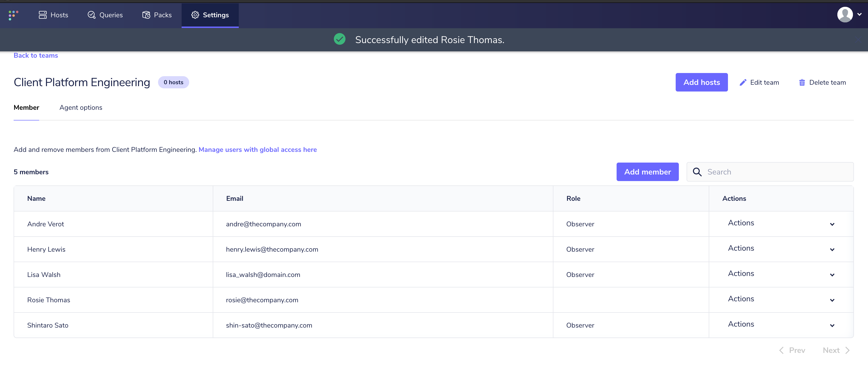The height and width of the screenshot is (367, 868).
Task: Click the Edit team label
Action: click(x=764, y=83)
